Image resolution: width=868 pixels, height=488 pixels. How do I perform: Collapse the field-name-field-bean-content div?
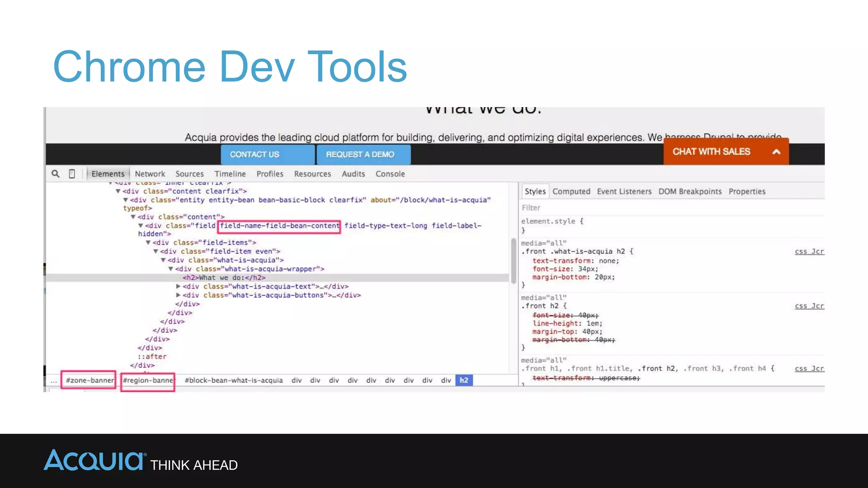point(141,226)
